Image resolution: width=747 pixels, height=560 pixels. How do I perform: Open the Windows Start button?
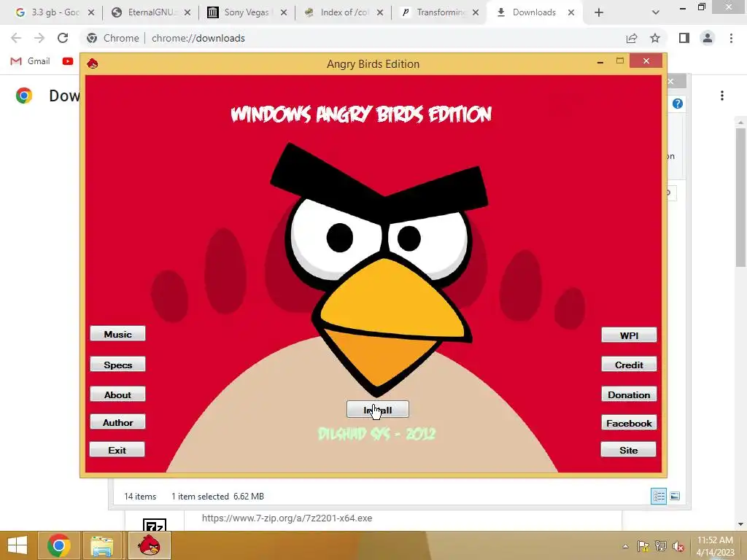(x=18, y=545)
